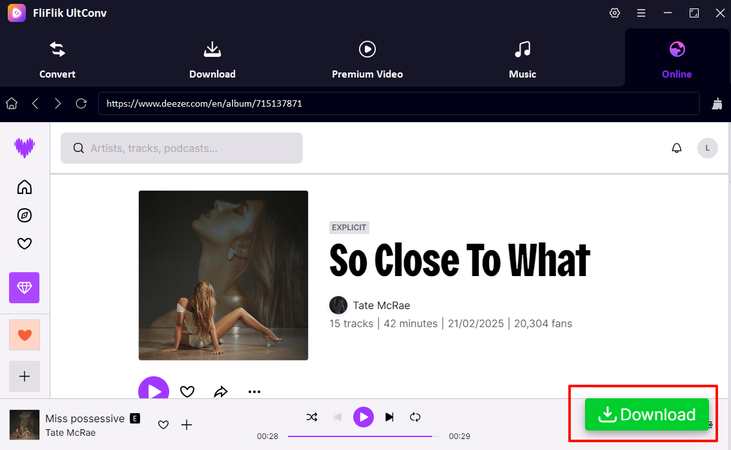Screen dimensions: 731x450
Task: Click the 00:28 elapsed time
Action: [268, 436]
